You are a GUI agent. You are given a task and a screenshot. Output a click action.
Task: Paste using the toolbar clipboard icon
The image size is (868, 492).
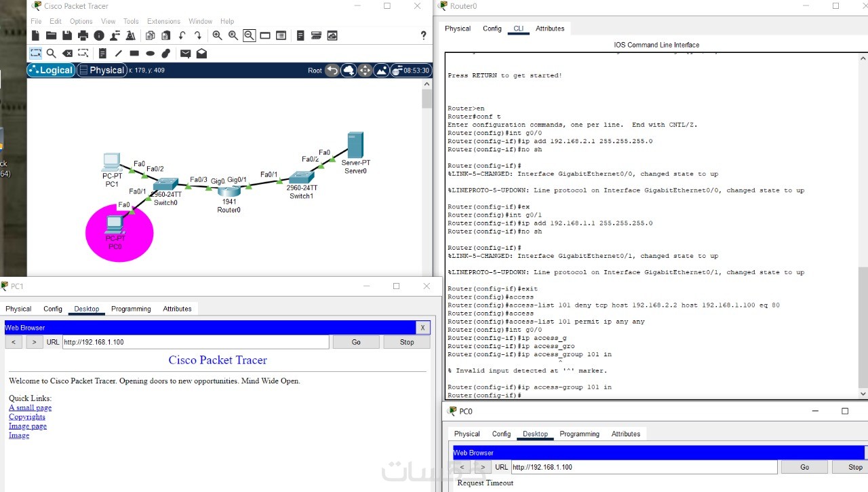click(165, 35)
